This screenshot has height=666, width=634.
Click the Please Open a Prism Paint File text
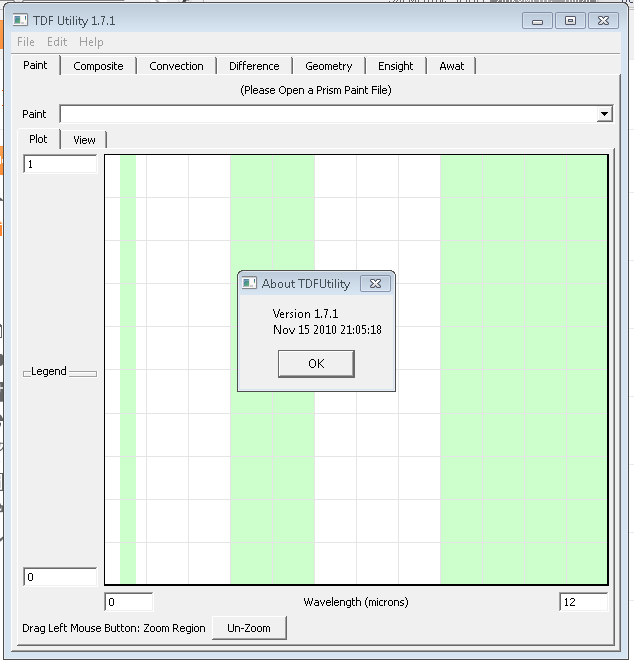click(x=316, y=90)
